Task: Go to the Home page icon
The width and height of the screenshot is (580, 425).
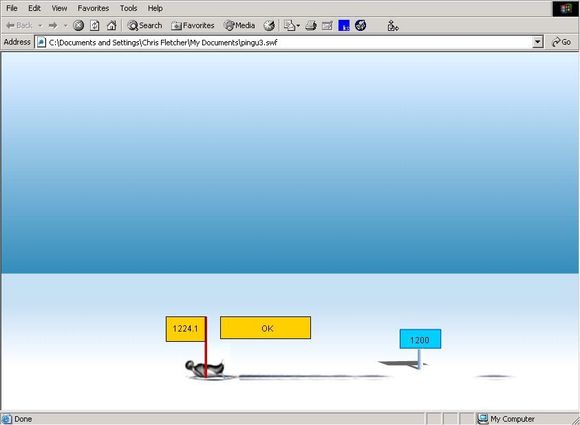Action: tap(111, 25)
